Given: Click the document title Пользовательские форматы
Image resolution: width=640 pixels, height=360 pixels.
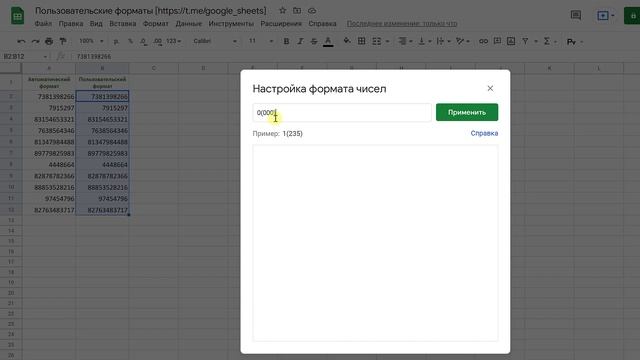Looking at the screenshot, I should (151, 11).
